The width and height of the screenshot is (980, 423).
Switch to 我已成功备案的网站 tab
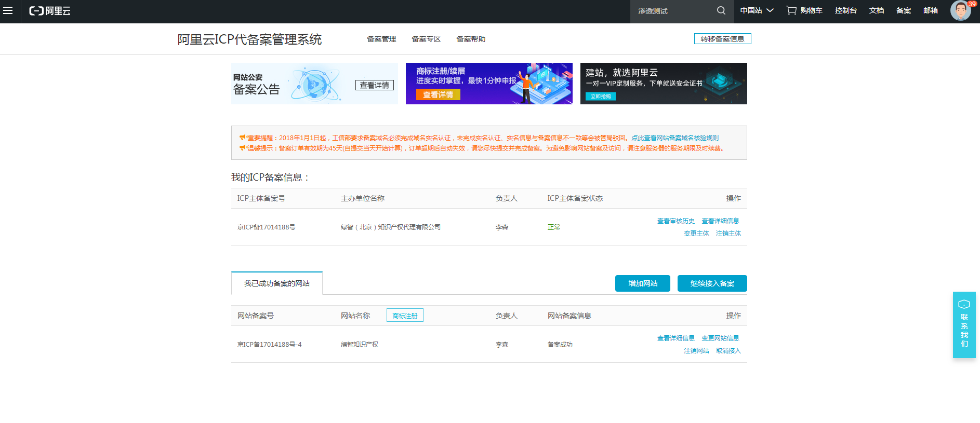(x=277, y=283)
